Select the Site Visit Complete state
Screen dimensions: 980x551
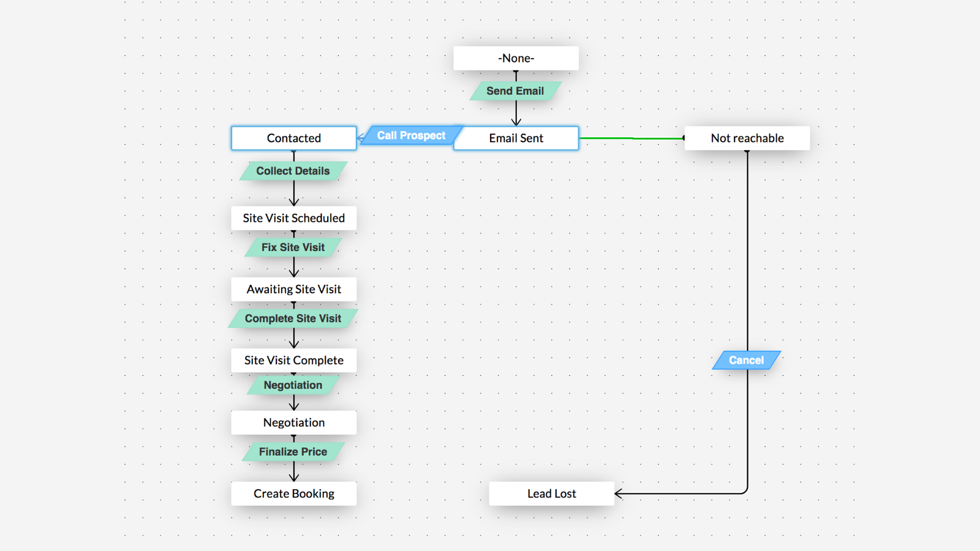point(294,360)
